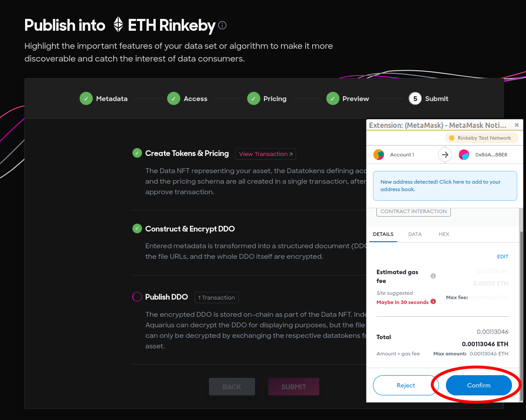The width and height of the screenshot is (526, 420).
Task: Open the Rinkeby Test Network selector
Action: point(481,138)
